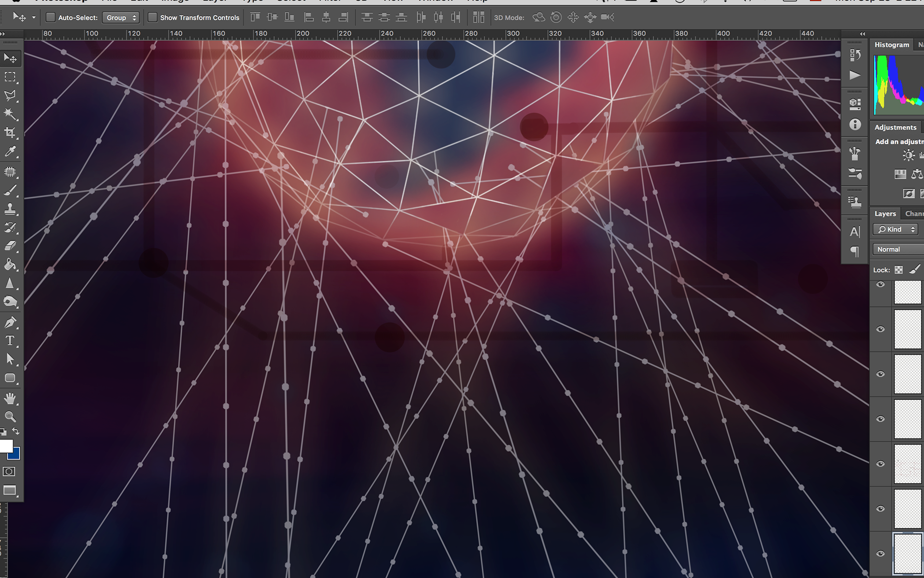Select the bottom layer thumbnail
Image resolution: width=924 pixels, height=578 pixels.
point(907,553)
